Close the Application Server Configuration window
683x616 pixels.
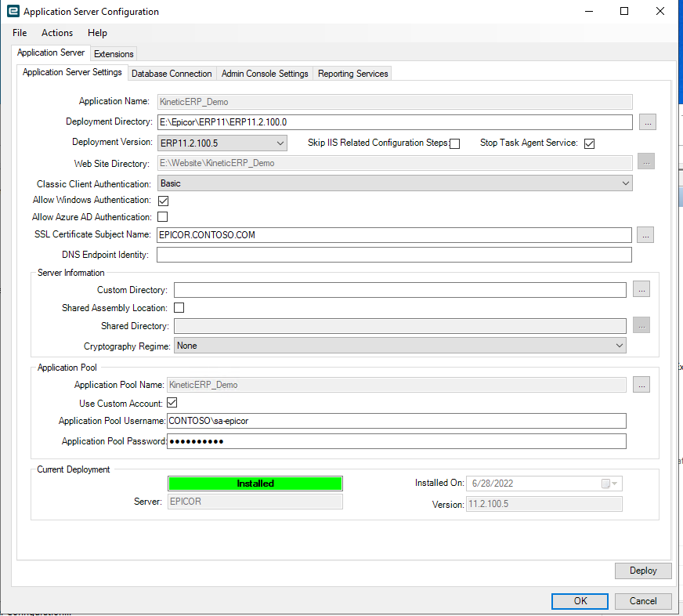[x=660, y=11]
